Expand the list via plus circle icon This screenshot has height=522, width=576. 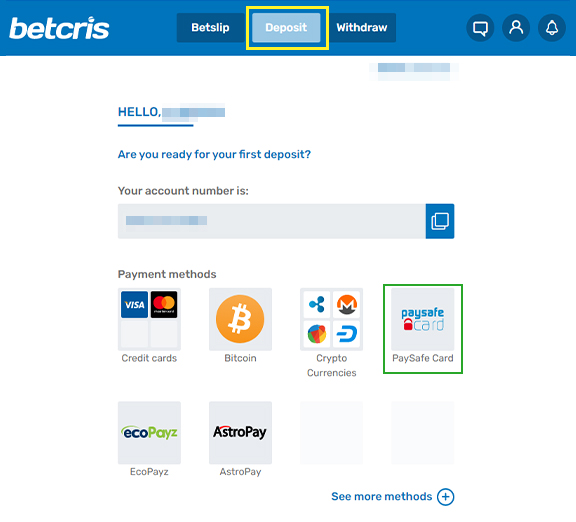tap(446, 497)
